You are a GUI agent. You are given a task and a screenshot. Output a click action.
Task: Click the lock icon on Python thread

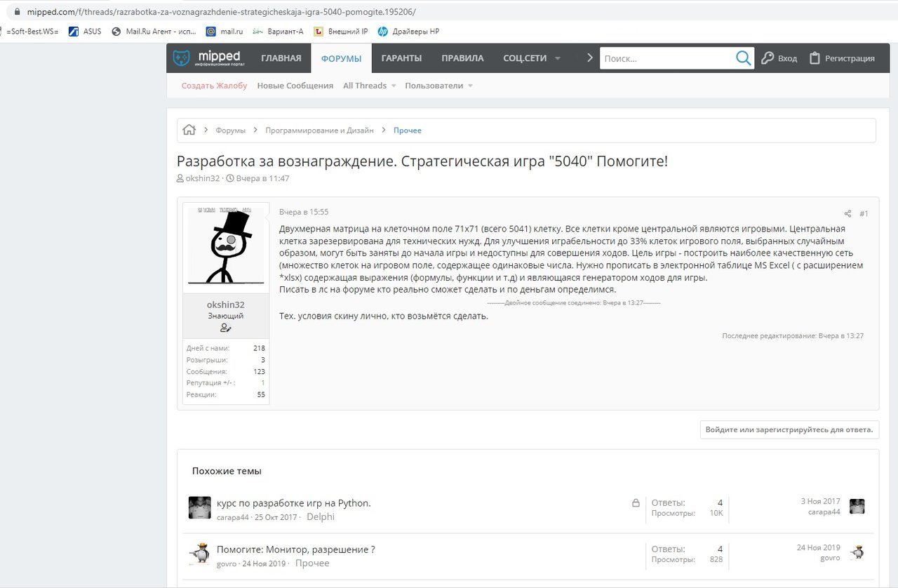[636, 503]
